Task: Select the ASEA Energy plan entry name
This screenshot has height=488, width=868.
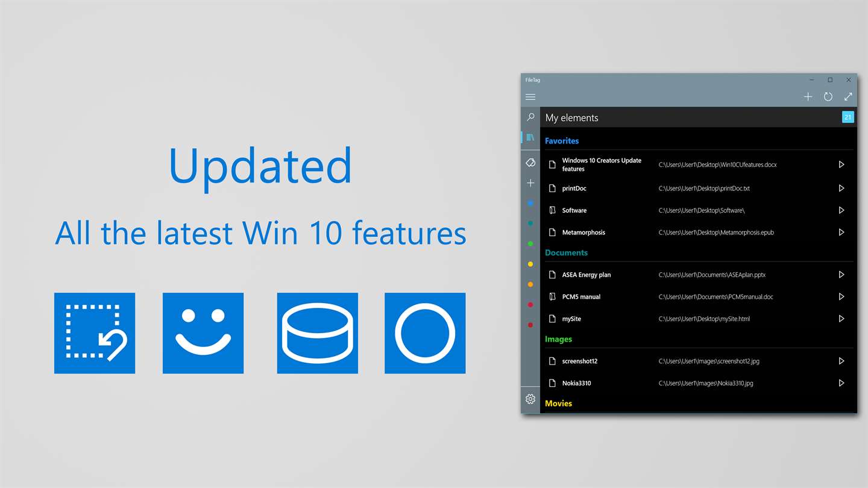Action: pos(587,275)
